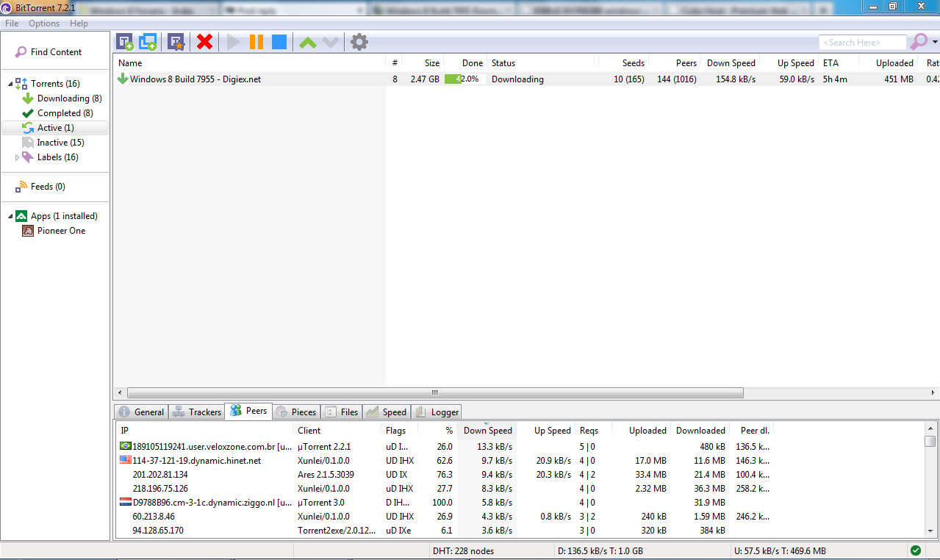Switch to the Files tab
The image size is (940, 560).
click(342, 412)
